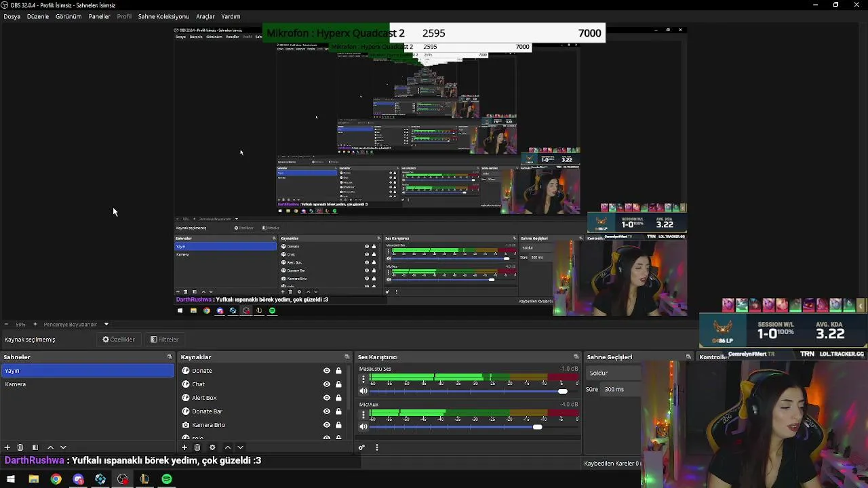868x488 pixels.
Task: Select the Yayın scene
Action: coord(87,371)
